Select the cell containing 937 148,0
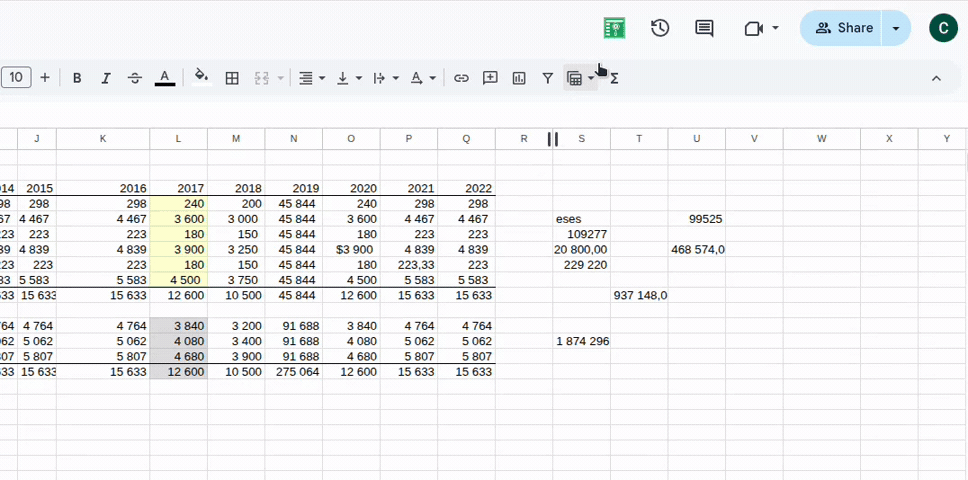The height and width of the screenshot is (480, 968). (x=639, y=296)
